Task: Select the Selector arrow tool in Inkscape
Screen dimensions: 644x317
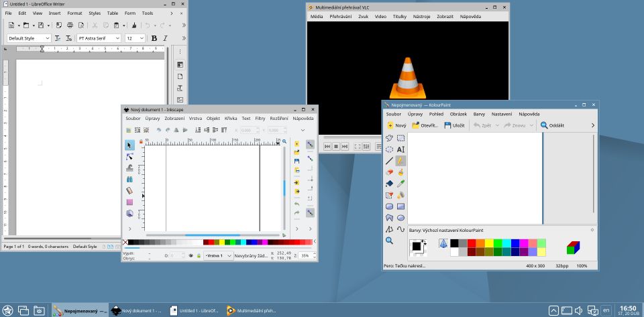Action: [x=129, y=145]
